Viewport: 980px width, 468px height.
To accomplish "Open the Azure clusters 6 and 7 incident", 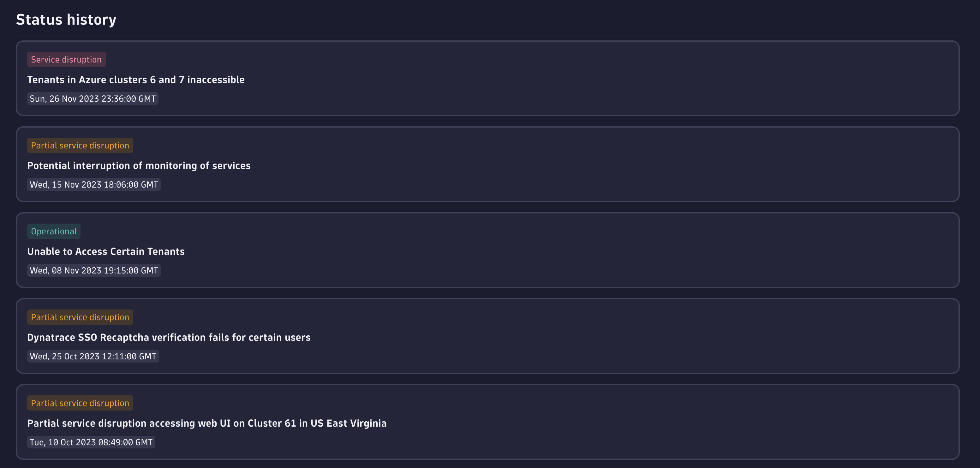I will (136, 80).
